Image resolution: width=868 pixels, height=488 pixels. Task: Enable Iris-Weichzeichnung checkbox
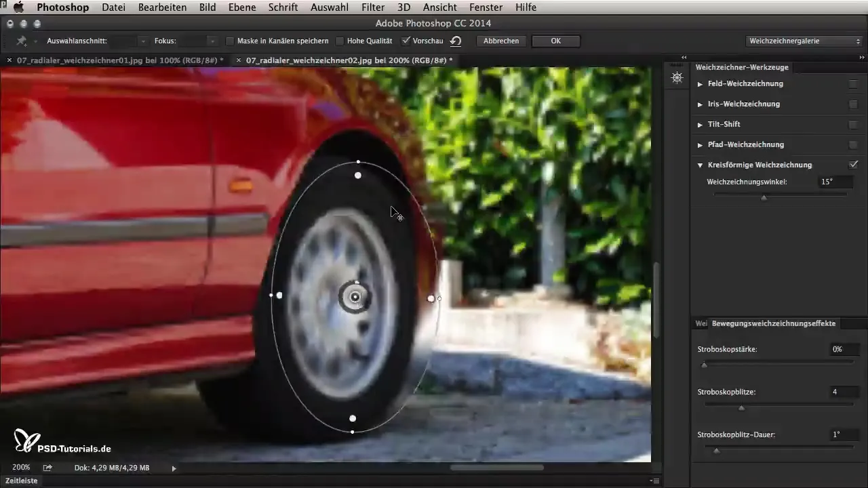853,104
